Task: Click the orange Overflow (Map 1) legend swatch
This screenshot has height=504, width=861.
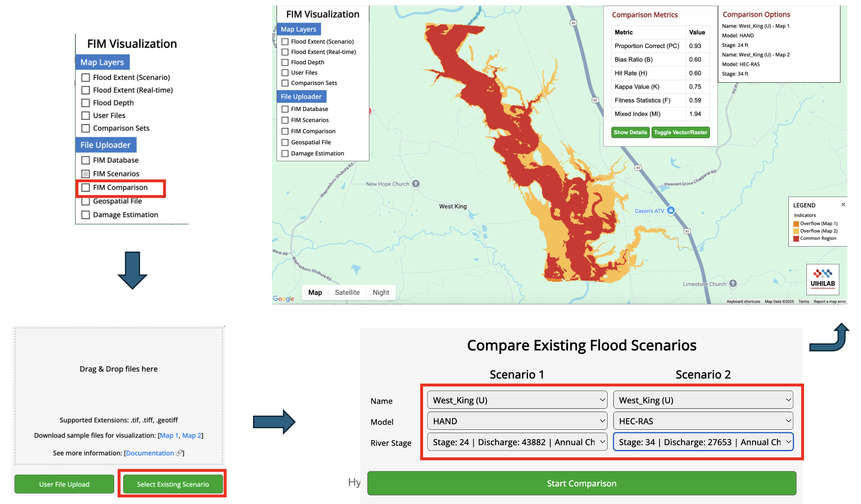Action: (x=796, y=224)
